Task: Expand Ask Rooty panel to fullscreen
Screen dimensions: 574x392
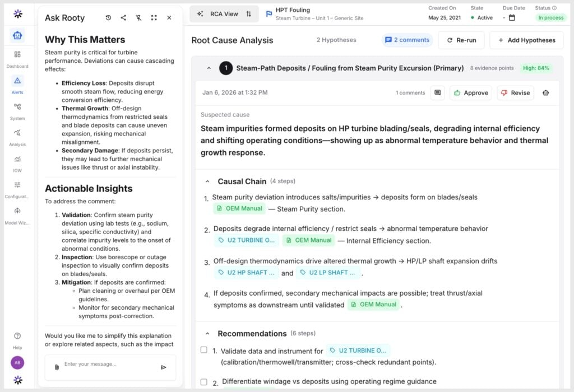Action: [154, 17]
